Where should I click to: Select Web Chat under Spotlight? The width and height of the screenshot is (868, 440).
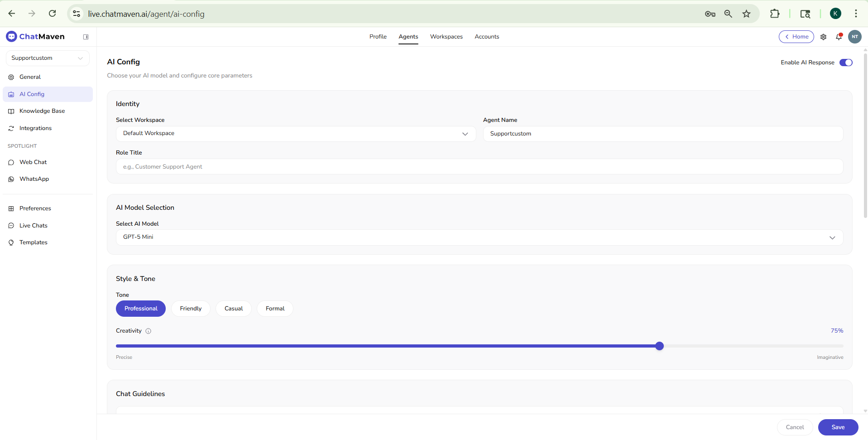33,162
